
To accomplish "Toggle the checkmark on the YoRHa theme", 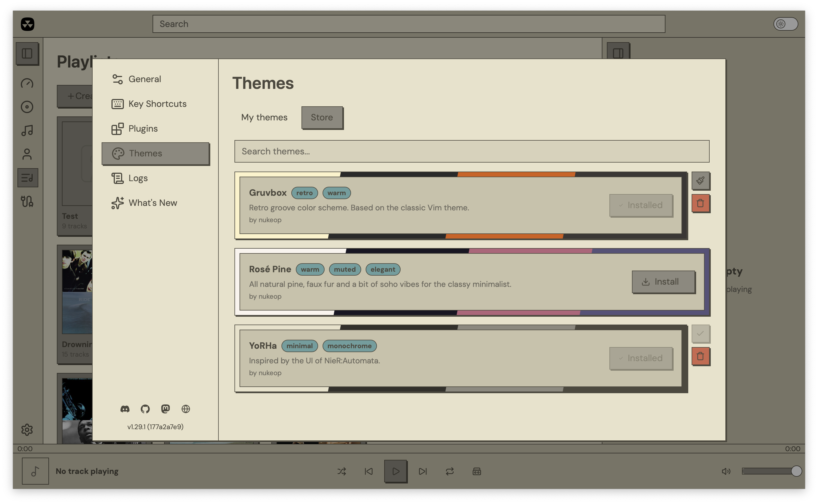I will (x=701, y=334).
